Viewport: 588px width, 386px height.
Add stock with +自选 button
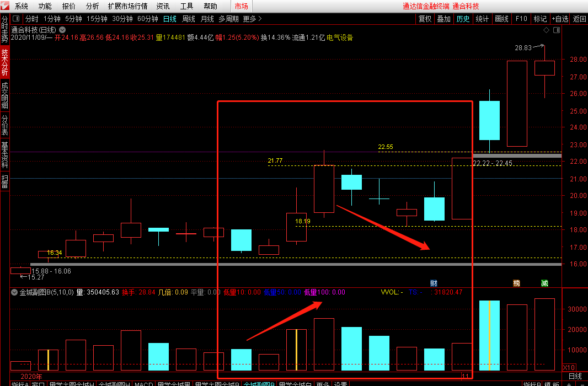click(560, 19)
